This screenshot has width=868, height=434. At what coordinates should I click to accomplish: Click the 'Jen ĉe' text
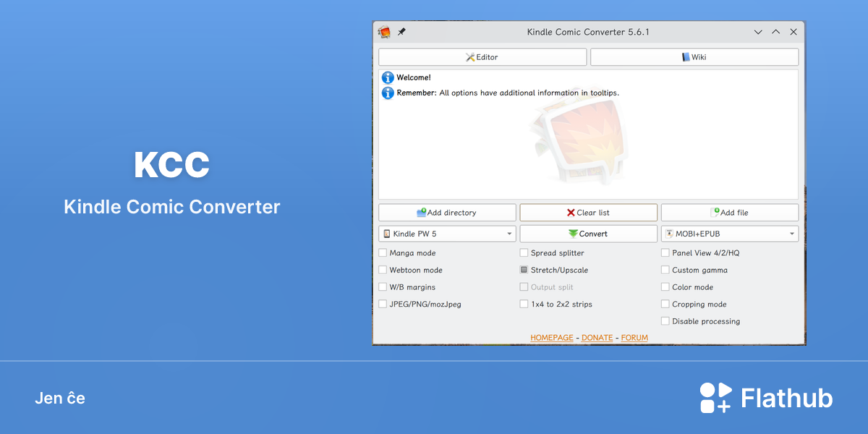tap(60, 399)
